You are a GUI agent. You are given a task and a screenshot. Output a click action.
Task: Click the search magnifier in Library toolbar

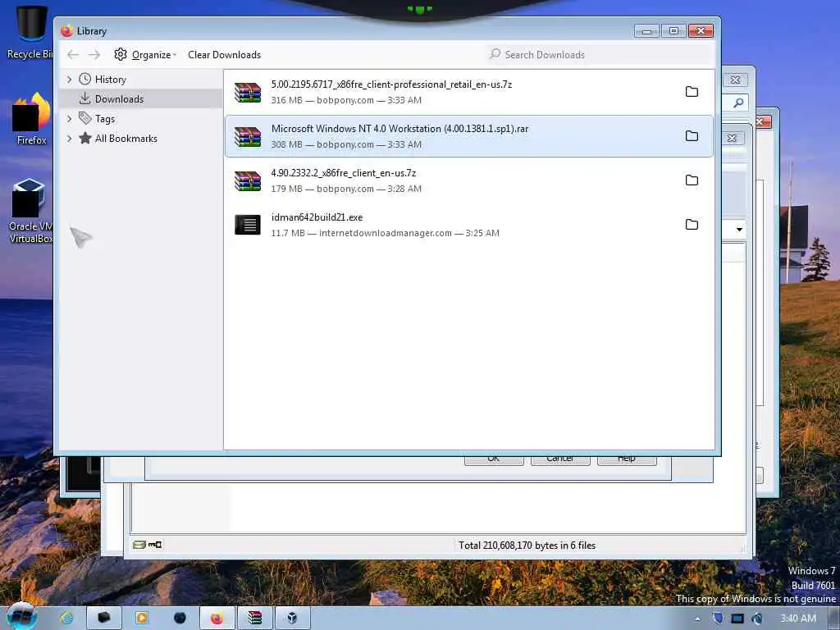click(x=495, y=54)
